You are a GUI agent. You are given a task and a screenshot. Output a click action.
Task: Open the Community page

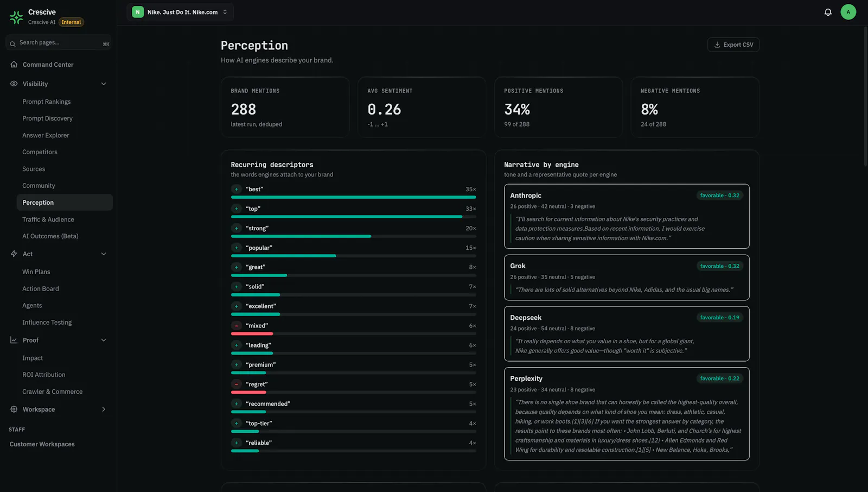[x=39, y=186]
